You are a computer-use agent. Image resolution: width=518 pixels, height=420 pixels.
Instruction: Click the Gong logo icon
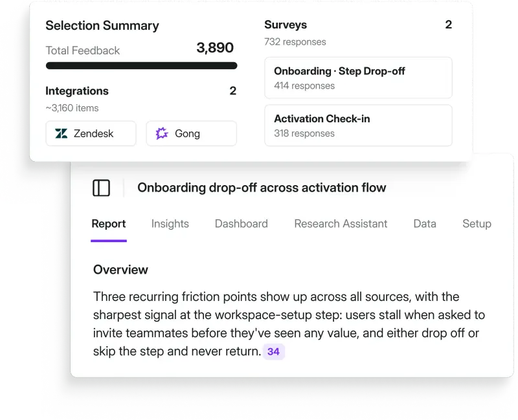pos(162,133)
